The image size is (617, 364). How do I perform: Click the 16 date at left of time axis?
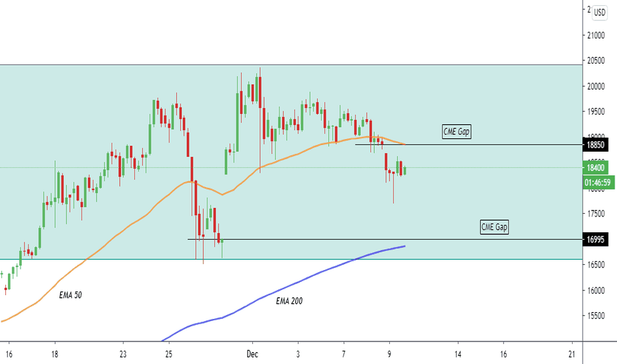tap(9, 354)
